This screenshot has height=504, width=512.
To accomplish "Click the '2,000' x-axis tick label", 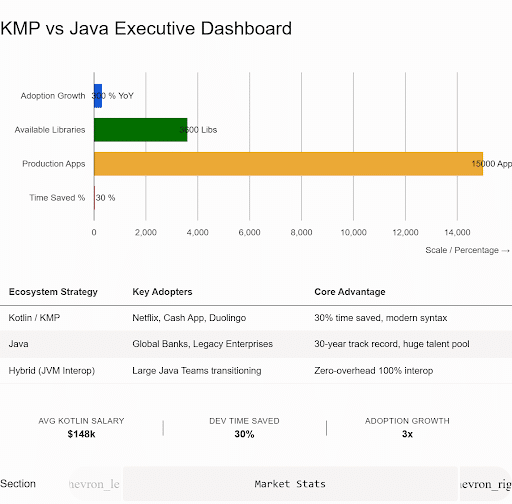I will click(146, 232).
